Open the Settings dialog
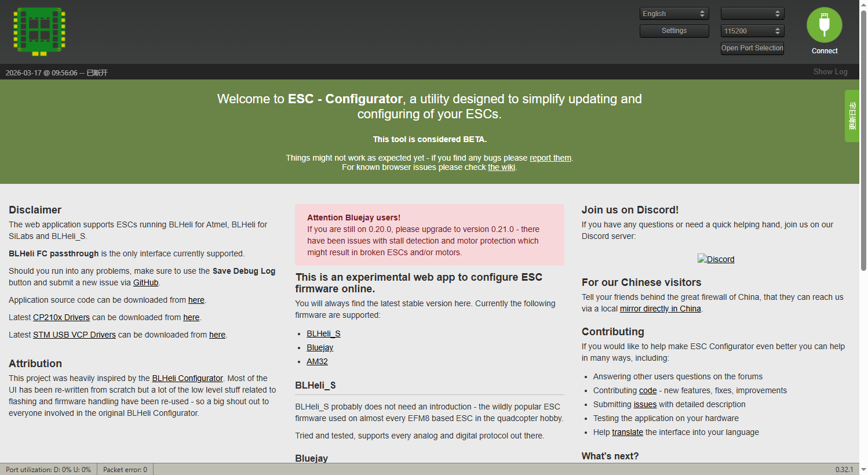 [x=674, y=31]
